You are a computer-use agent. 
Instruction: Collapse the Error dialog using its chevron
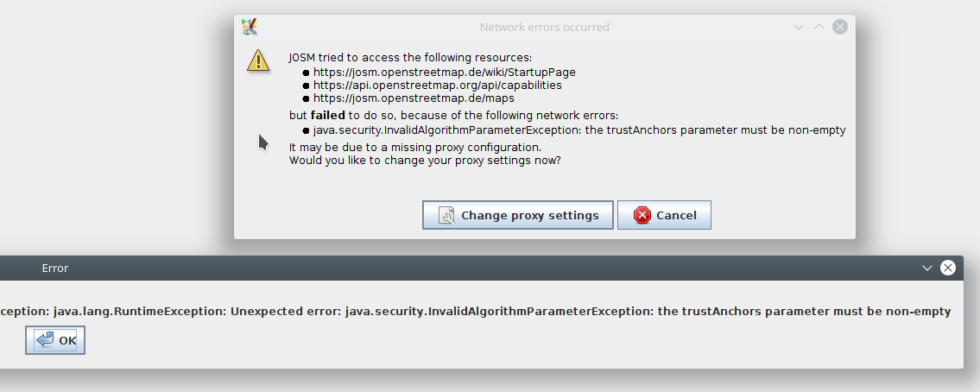(927, 268)
